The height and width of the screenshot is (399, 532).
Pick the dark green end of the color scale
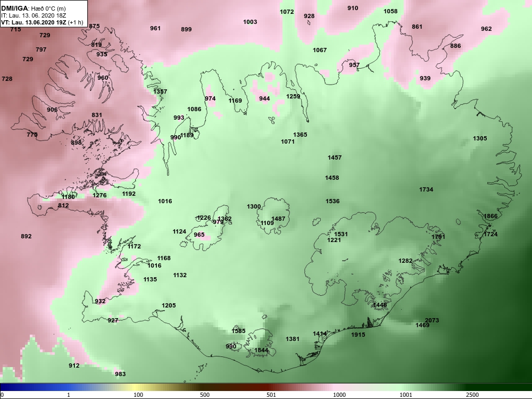point(499,387)
